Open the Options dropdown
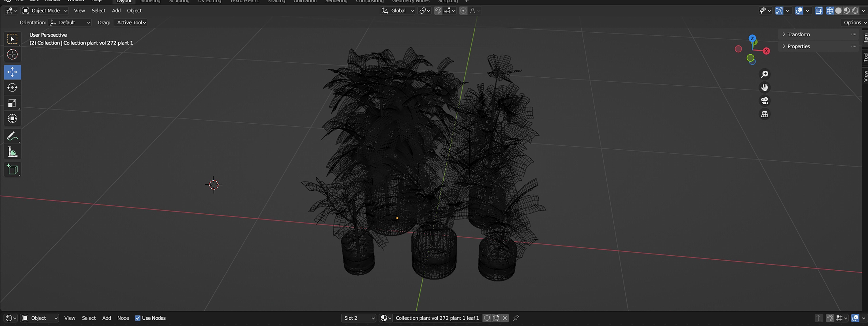 [855, 23]
